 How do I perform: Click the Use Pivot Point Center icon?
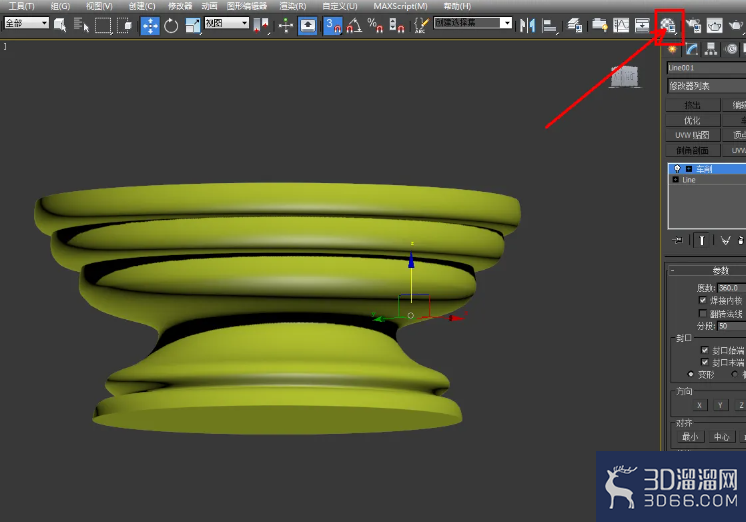[261, 25]
